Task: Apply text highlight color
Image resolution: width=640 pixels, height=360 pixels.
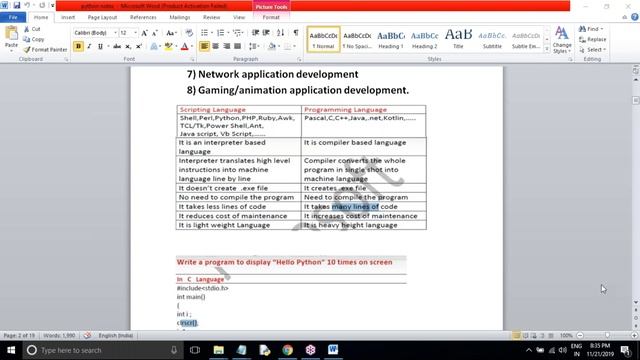Action: click(x=168, y=46)
